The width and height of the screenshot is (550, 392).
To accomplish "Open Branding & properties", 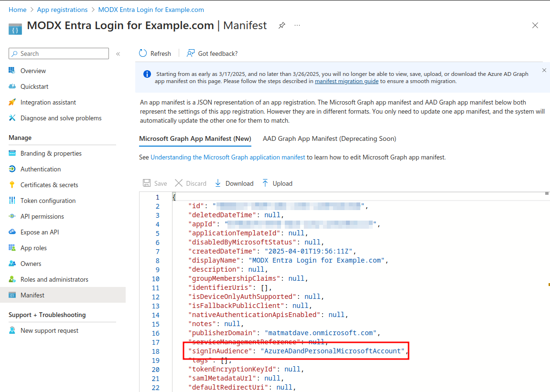I will (51, 154).
